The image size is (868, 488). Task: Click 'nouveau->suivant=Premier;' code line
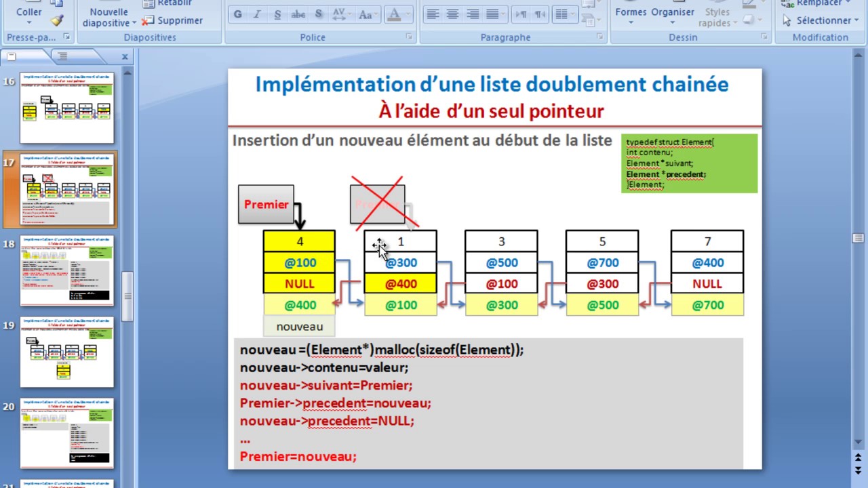click(326, 385)
